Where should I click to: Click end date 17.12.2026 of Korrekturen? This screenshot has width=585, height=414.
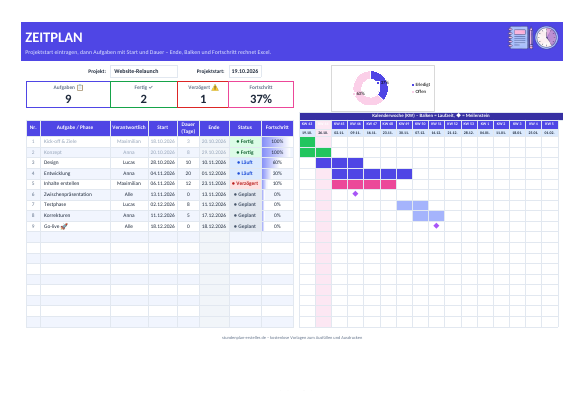pyautogui.click(x=214, y=215)
